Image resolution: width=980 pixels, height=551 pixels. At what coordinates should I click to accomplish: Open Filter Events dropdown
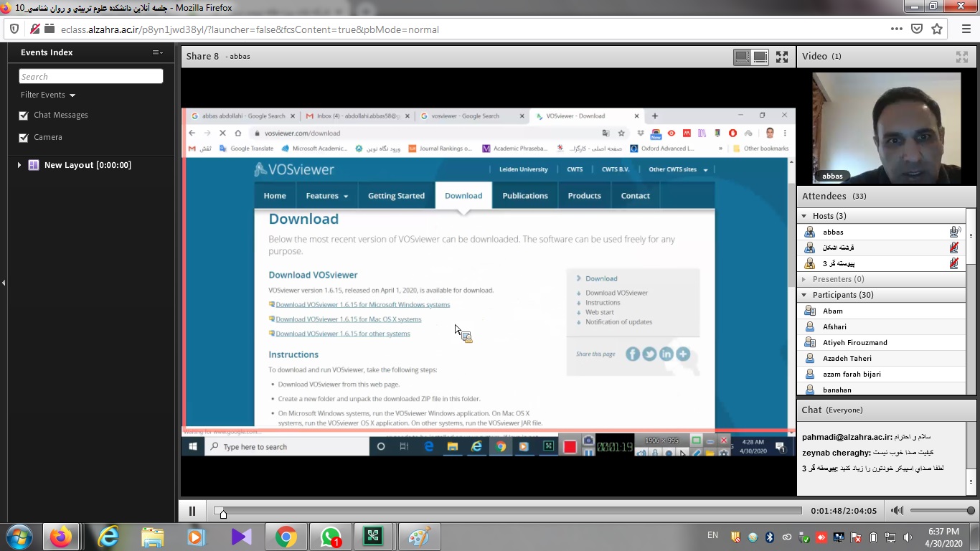click(48, 95)
